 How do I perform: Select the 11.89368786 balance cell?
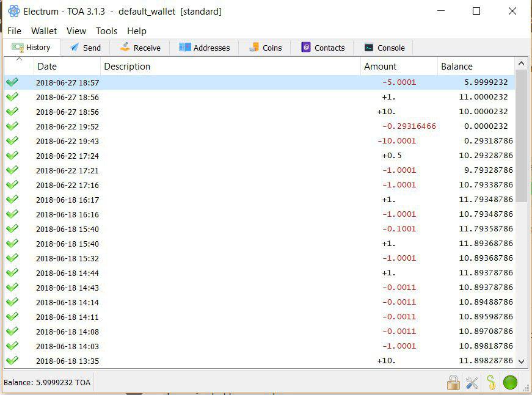486,244
